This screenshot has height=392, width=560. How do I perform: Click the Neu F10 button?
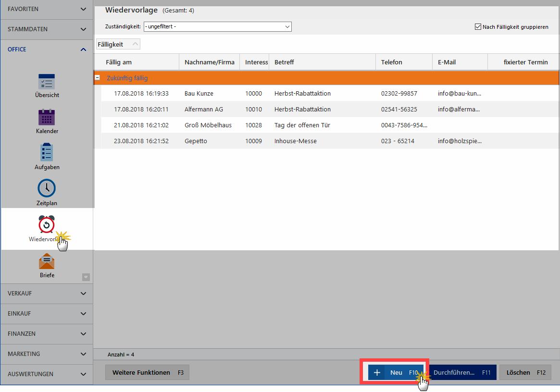pyautogui.click(x=396, y=372)
